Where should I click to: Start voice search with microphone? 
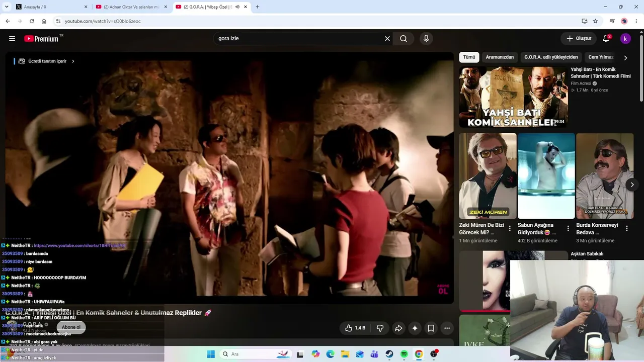pyautogui.click(x=426, y=39)
